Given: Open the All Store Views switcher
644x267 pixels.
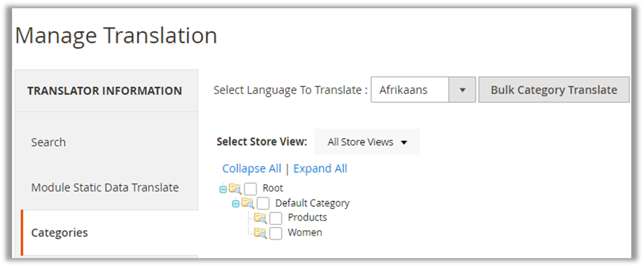Looking at the screenshot, I should pos(367,142).
